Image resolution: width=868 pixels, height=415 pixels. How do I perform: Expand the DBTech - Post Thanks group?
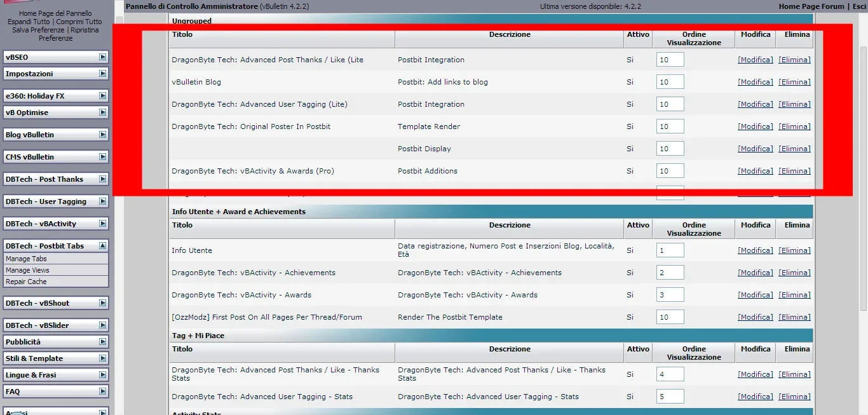coord(102,179)
